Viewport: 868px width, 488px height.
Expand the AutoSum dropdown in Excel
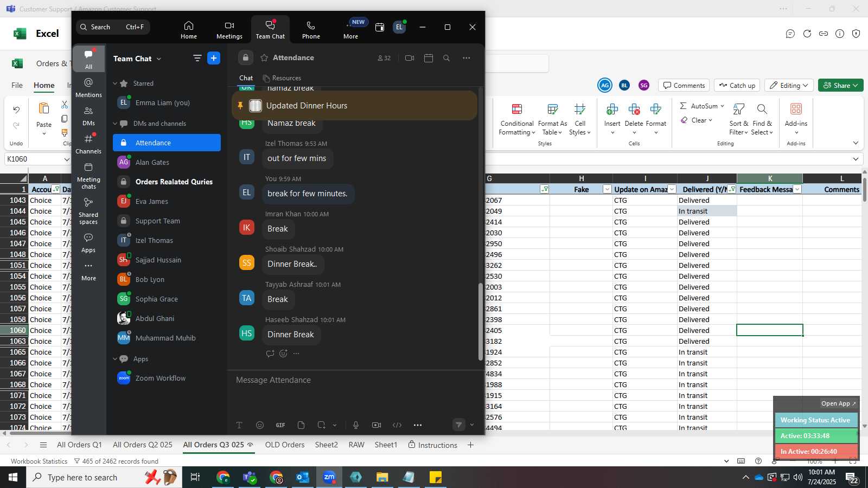[722, 106]
